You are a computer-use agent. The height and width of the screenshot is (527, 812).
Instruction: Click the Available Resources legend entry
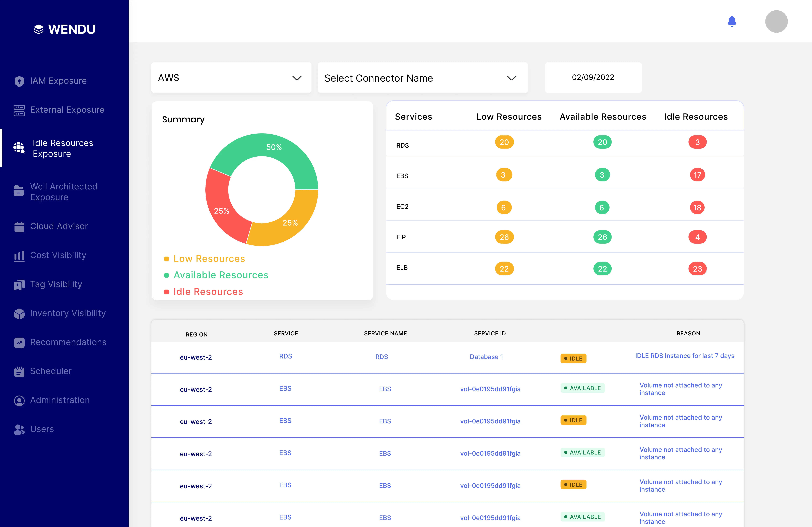216,275
